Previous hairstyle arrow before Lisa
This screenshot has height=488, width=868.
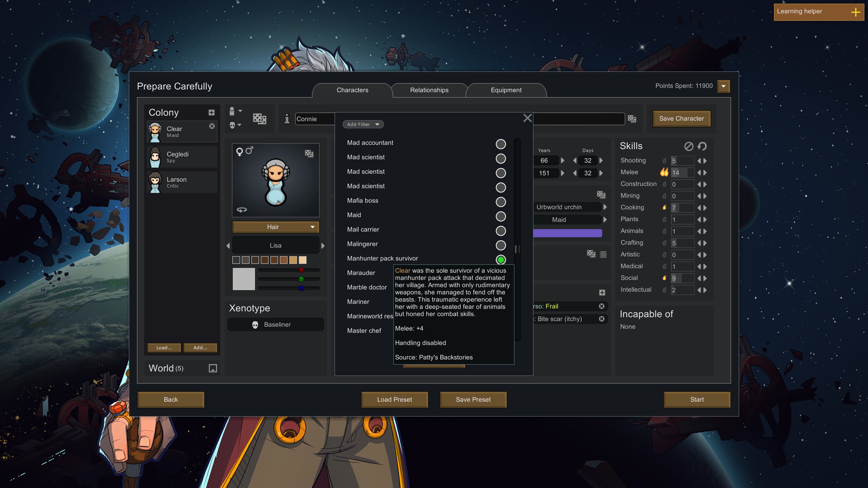[228, 246]
